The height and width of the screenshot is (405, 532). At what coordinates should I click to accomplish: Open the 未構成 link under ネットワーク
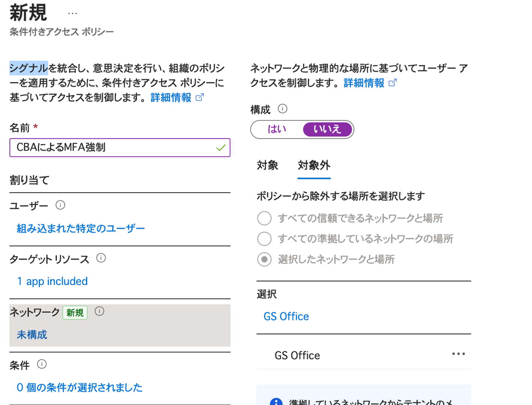click(32, 335)
